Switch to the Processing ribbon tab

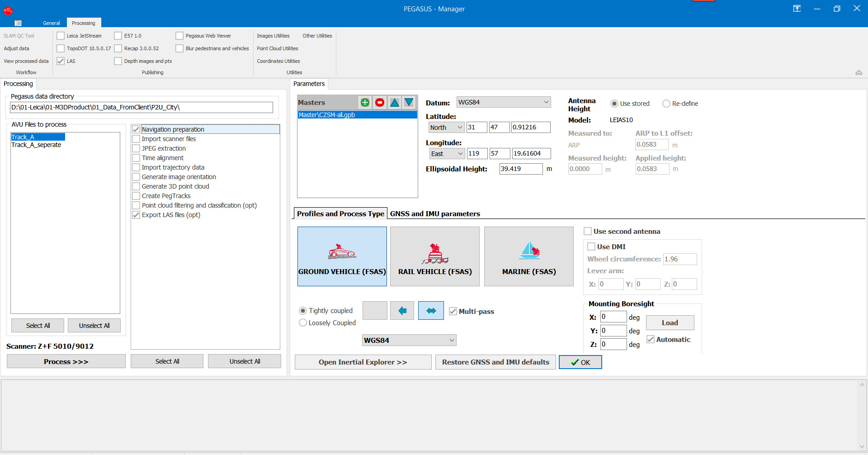pyautogui.click(x=84, y=23)
